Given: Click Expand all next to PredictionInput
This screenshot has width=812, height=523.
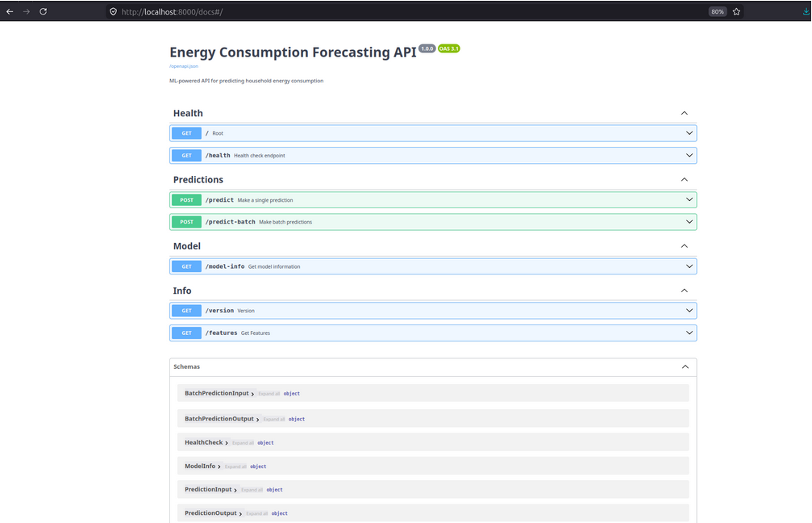Looking at the screenshot, I should point(252,490).
